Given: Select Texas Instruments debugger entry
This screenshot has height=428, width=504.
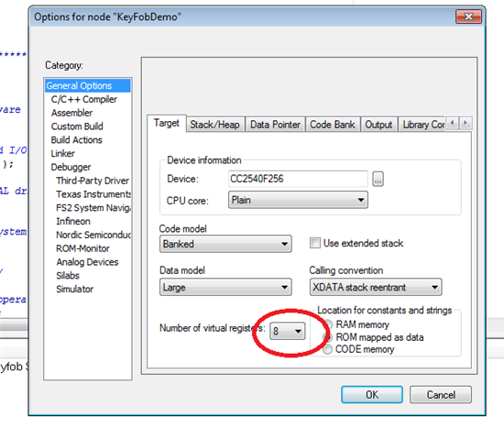Looking at the screenshot, I should 93,194.
